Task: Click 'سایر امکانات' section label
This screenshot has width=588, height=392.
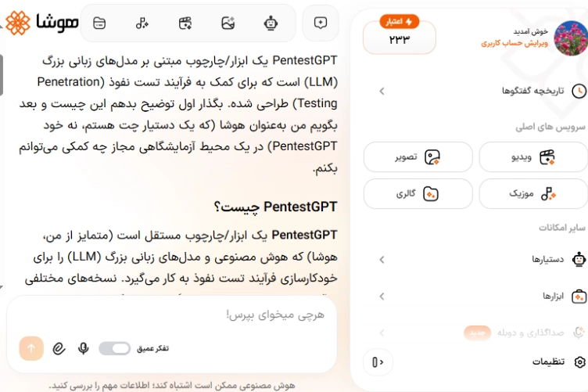Action: (561, 228)
